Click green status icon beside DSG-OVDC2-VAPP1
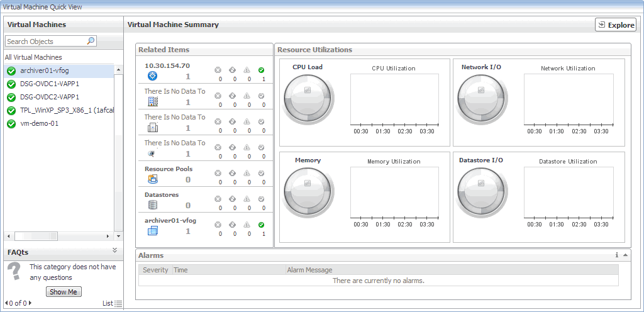This screenshot has height=312, width=644. coord(11,97)
